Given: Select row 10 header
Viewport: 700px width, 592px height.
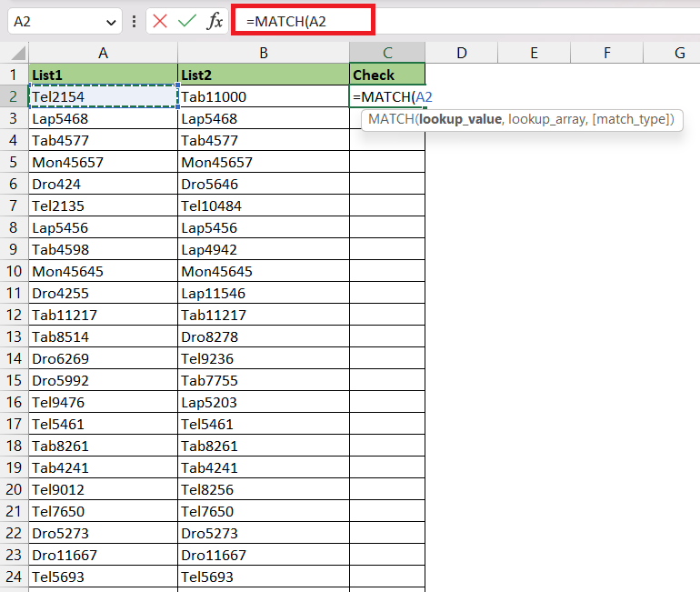Looking at the screenshot, I should [x=15, y=271].
